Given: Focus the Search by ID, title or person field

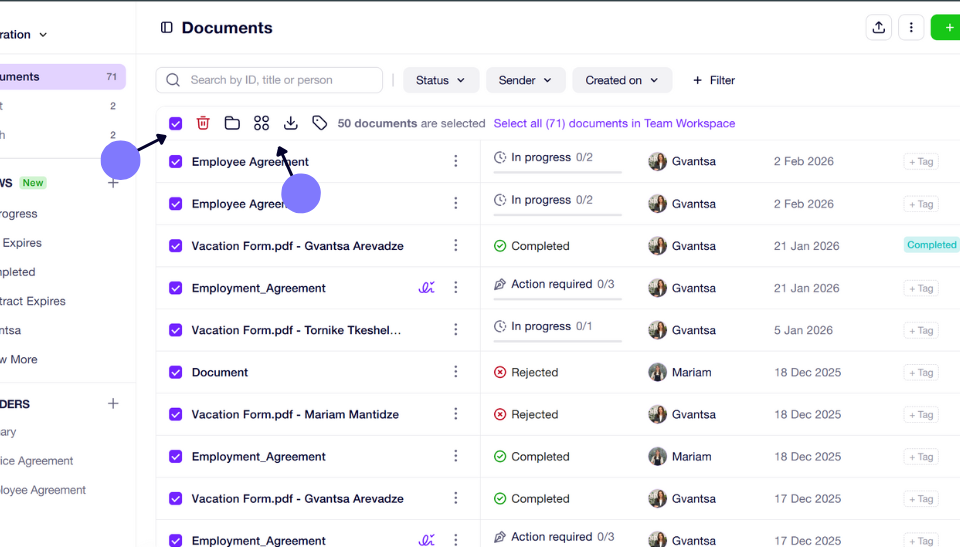Looking at the screenshot, I should click(x=269, y=80).
